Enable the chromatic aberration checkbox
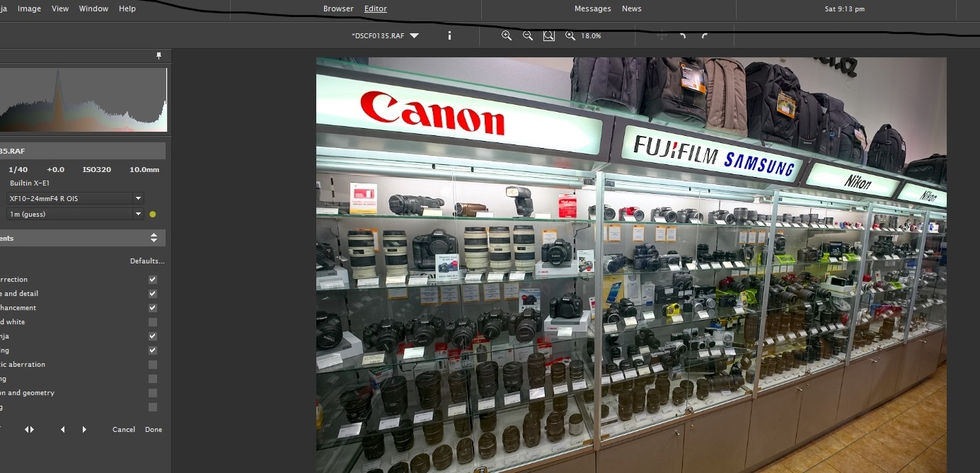 coord(153,365)
